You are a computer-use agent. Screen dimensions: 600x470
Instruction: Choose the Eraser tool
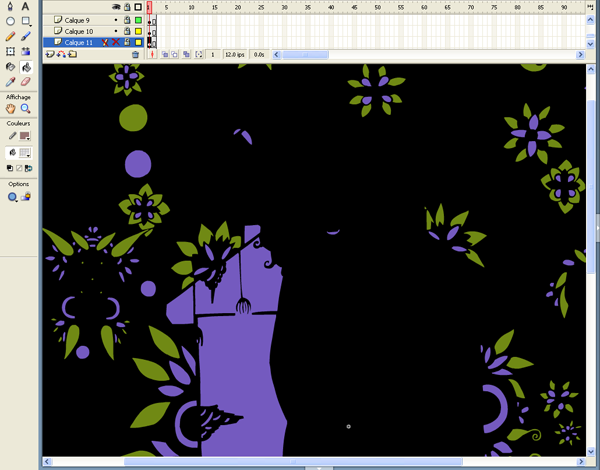pos(26,82)
